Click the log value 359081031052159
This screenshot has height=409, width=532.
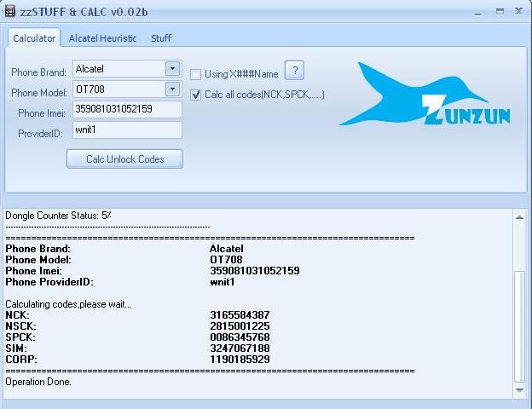pos(255,271)
